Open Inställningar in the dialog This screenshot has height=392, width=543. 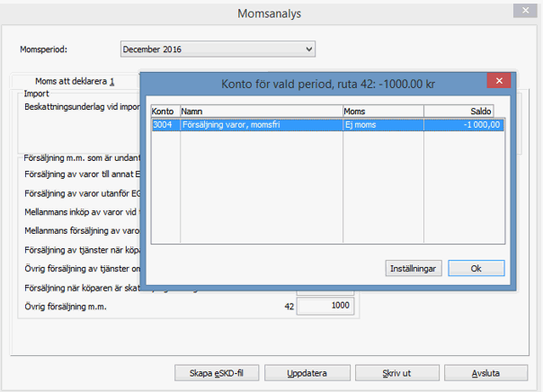point(412,268)
